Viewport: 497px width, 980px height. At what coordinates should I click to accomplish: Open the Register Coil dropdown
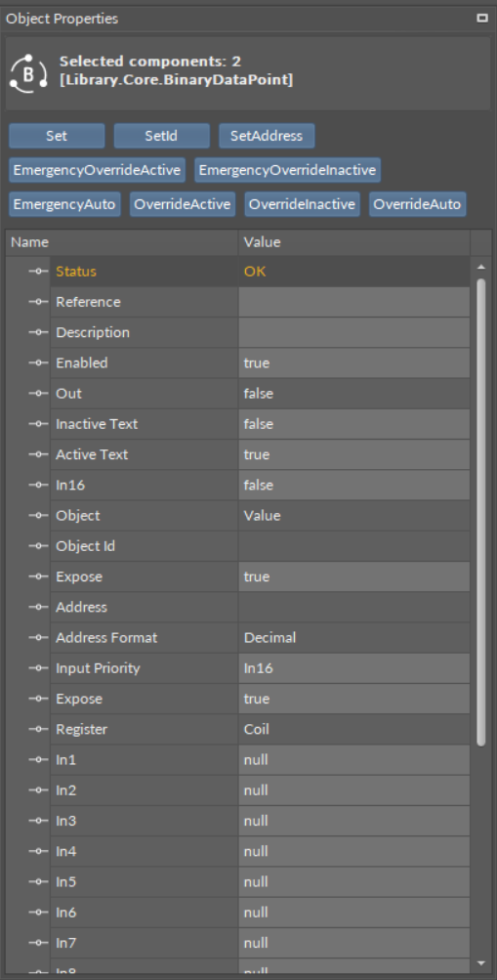point(354,729)
